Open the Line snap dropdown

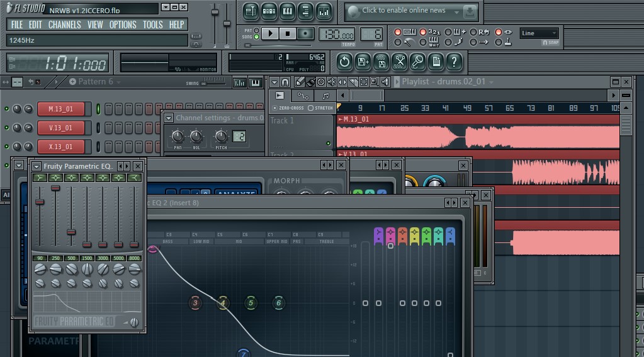(x=539, y=33)
